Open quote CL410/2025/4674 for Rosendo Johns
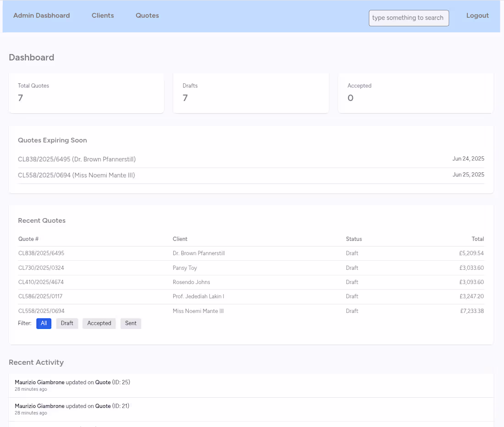Image resolution: width=504 pixels, height=427 pixels. point(40,282)
